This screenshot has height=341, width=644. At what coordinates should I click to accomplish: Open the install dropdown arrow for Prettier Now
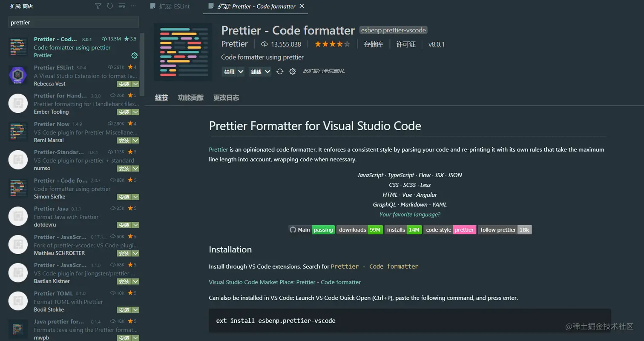[x=136, y=140]
